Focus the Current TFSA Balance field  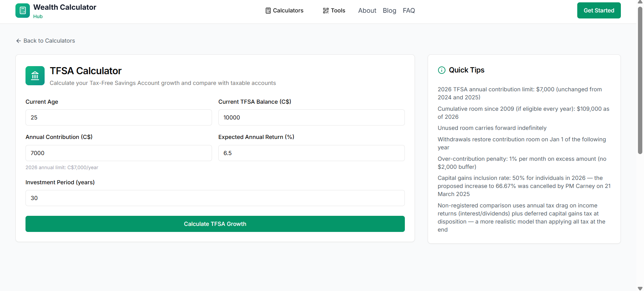(x=311, y=117)
